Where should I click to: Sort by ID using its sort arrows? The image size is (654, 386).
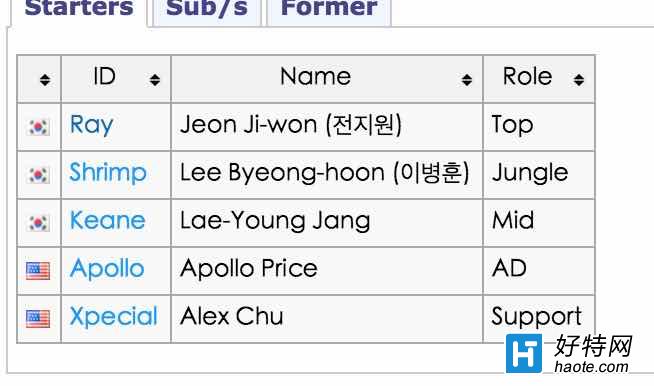click(x=155, y=79)
